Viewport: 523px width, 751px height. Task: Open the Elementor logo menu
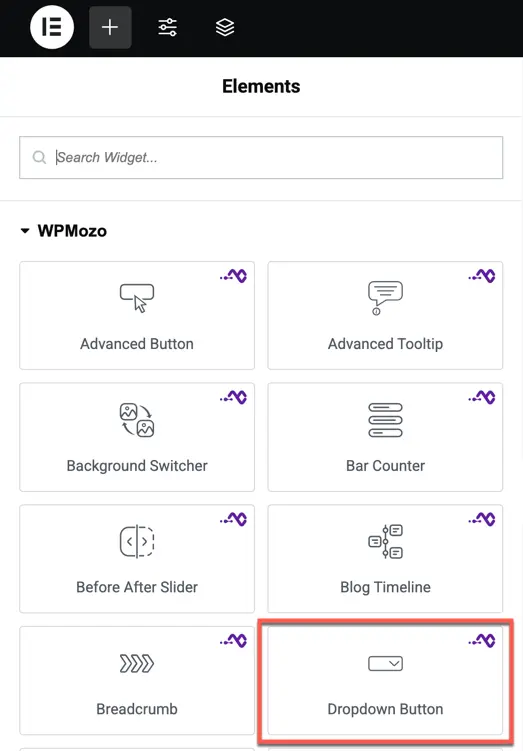point(52,27)
